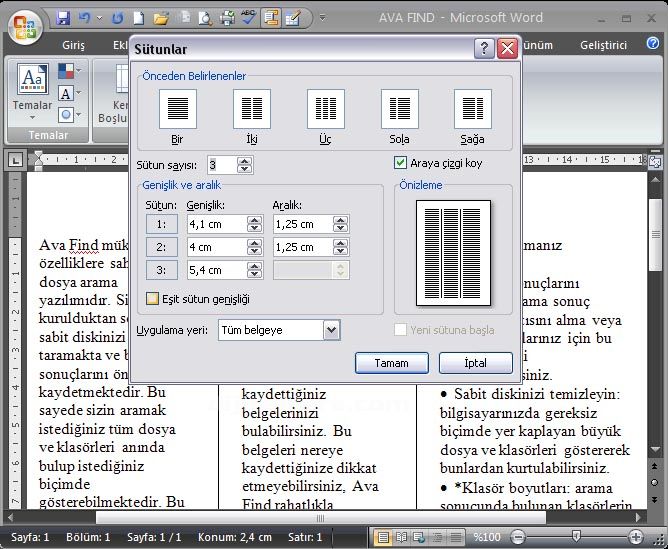Screen dimensions: 668x549
Task: Run spelling check ABC icon
Action: click(248, 18)
